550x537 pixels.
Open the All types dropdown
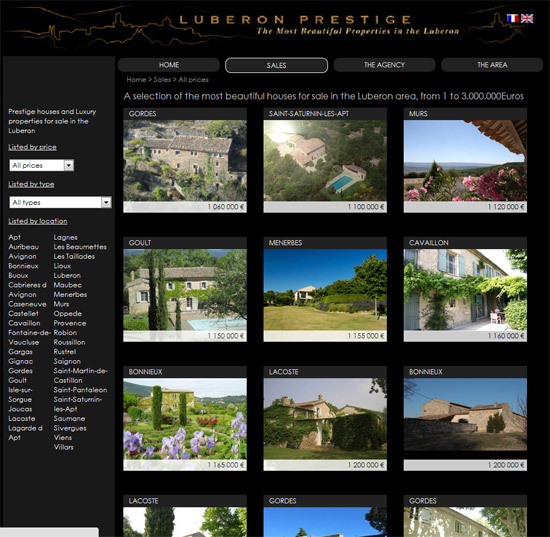pos(60,202)
